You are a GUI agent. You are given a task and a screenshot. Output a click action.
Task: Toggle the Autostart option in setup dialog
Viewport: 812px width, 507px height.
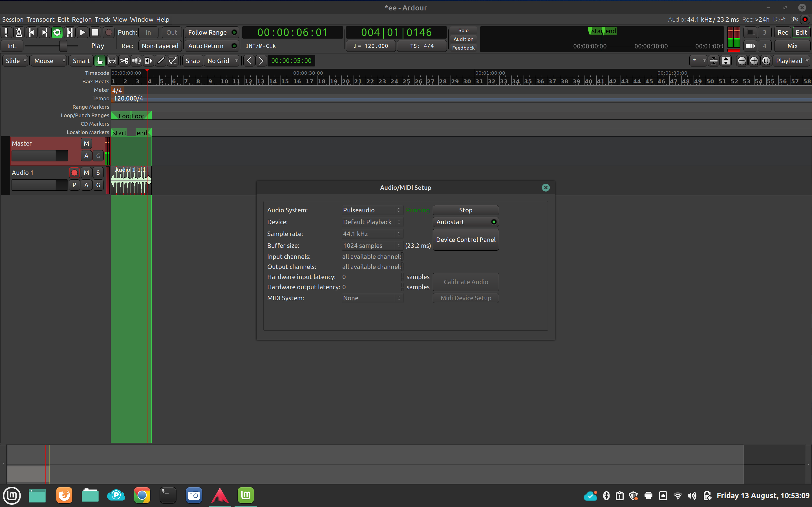tap(465, 222)
